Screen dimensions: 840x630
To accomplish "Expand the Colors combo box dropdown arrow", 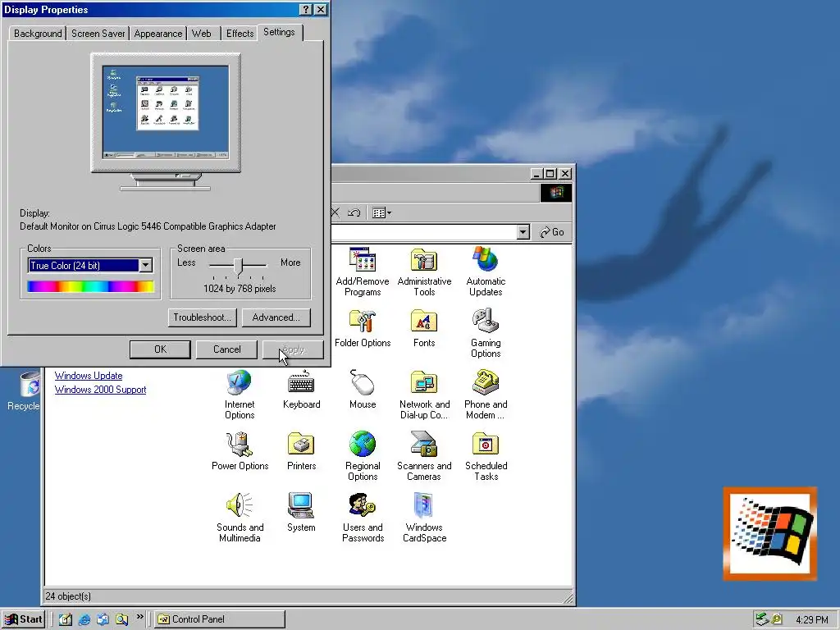I will pos(146,265).
